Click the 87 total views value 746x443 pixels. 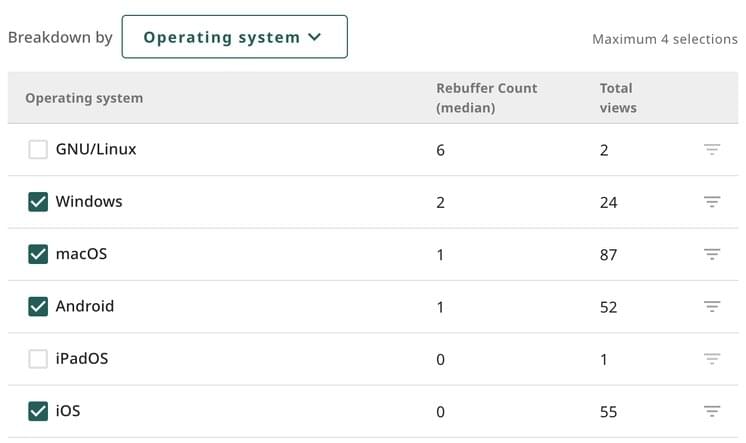(609, 255)
